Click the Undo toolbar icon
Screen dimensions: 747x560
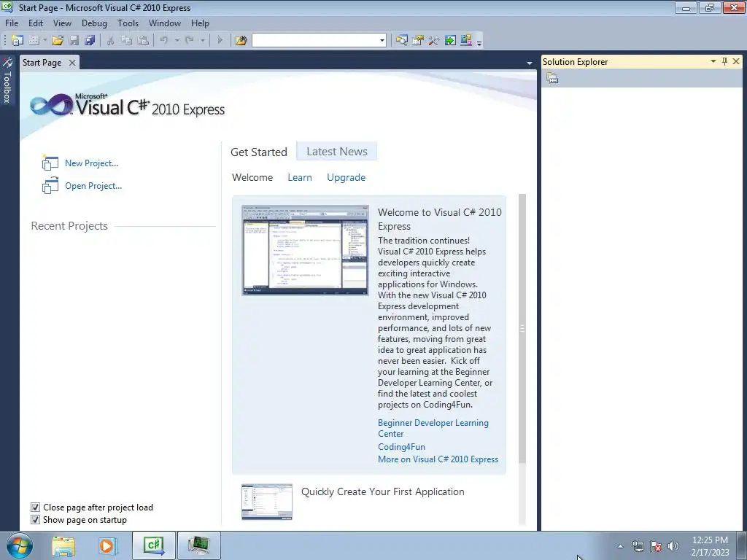[164, 41]
